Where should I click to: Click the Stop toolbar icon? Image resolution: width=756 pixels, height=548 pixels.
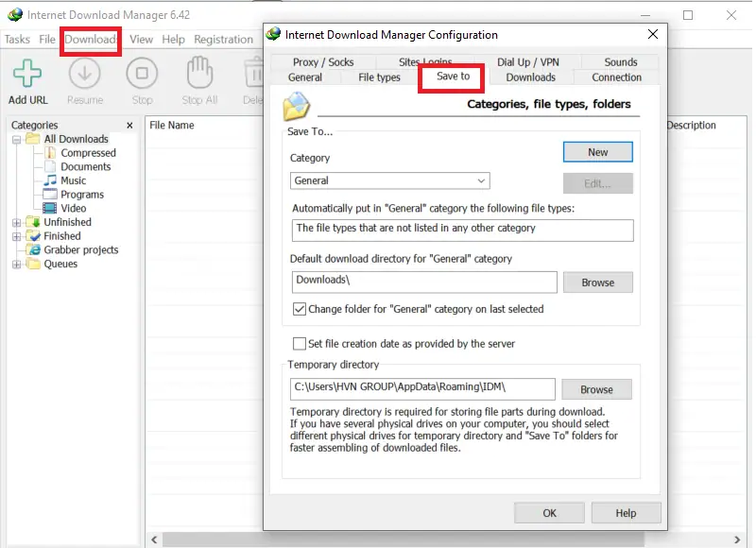pos(142,74)
